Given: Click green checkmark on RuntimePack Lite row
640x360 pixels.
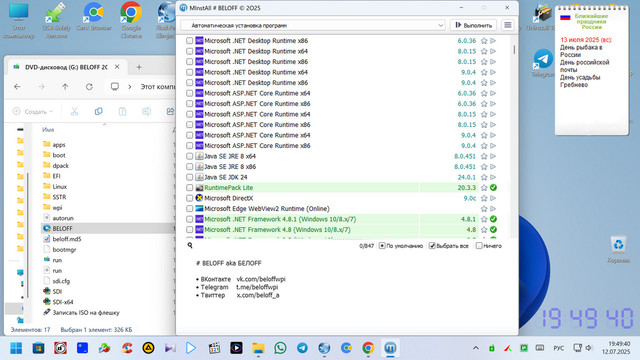Looking at the screenshot, I should tap(493, 188).
